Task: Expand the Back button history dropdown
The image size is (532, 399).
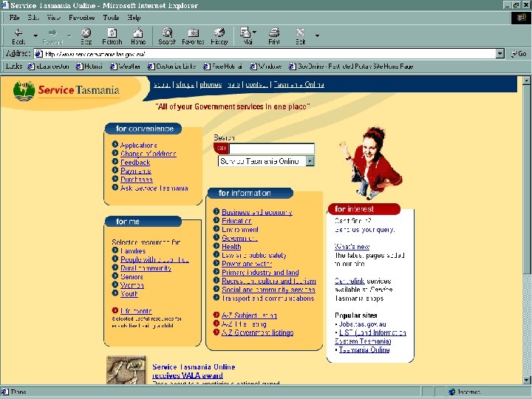Action: tap(35, 35)
